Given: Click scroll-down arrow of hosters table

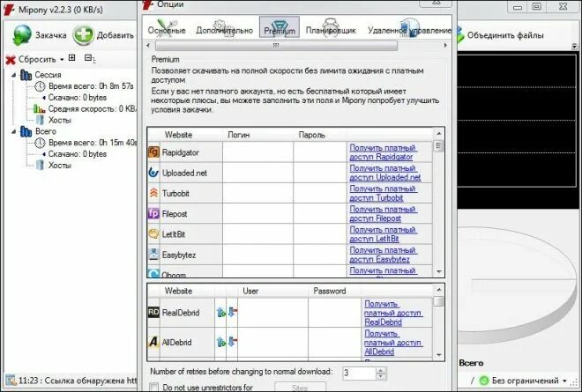Looking at the screenshot, I should pos(439,272).
